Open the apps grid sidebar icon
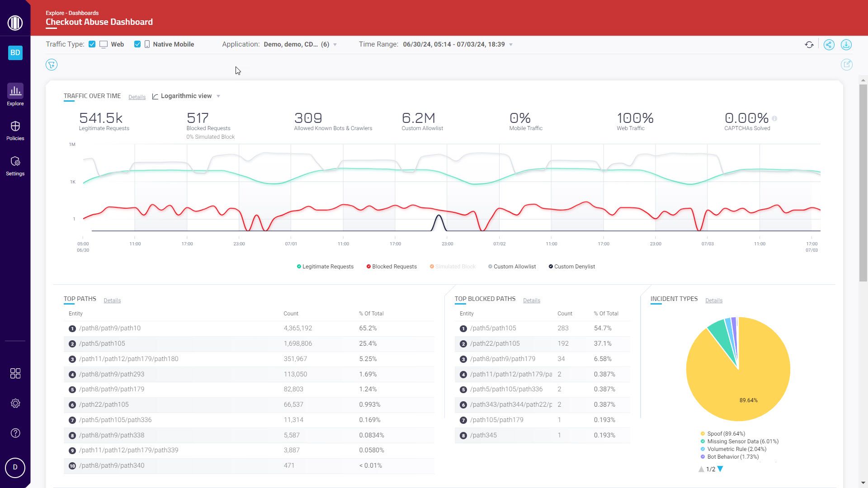 tap(15, 373)
